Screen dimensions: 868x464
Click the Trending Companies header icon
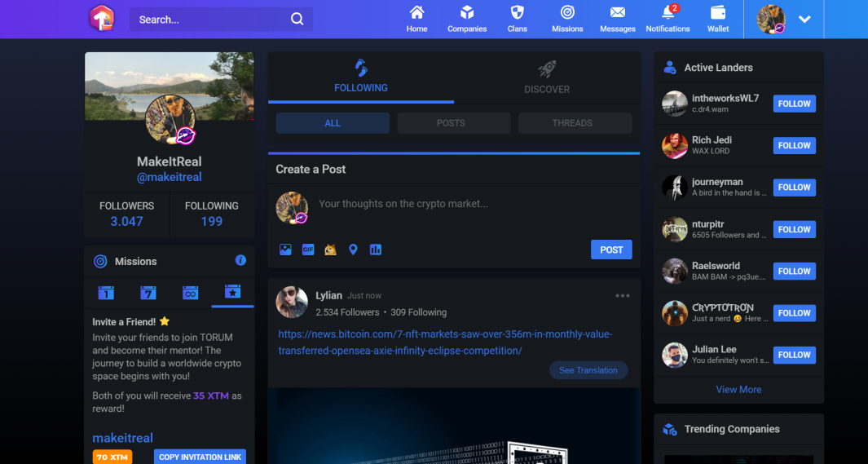pos(669,429)
